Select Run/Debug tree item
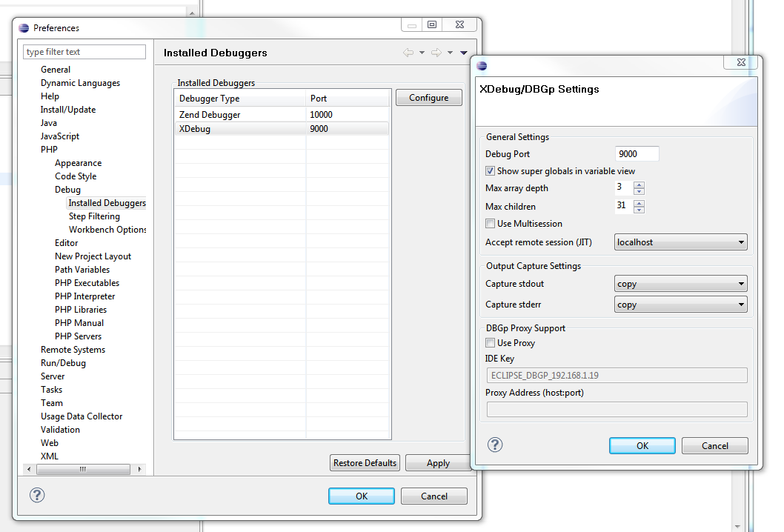 pos(64,363)
